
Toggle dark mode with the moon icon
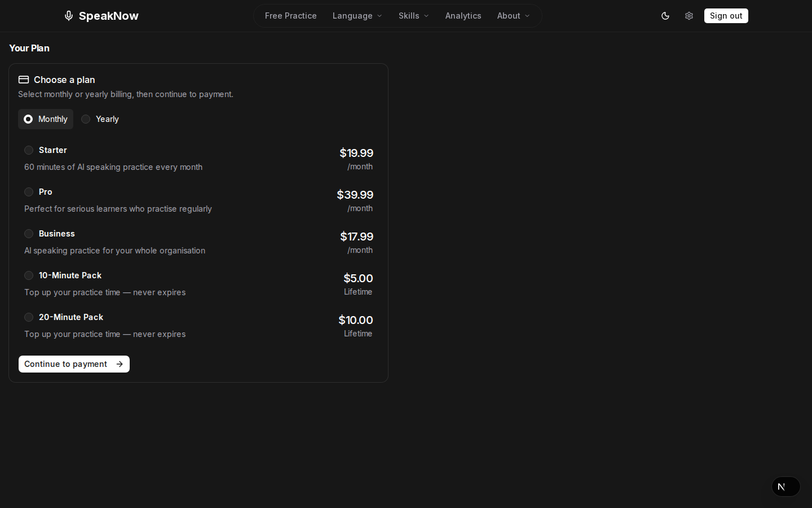pyautogui.click(x=665, y=16)
